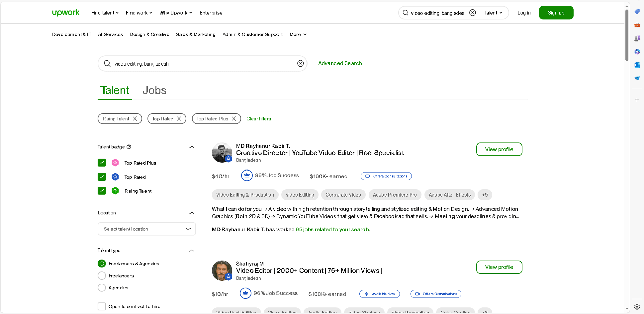Enable Open to contract-to-hire checkbox
Viewport: 644px width, 314px height.
pyautogui.click(x=102, y=306)
